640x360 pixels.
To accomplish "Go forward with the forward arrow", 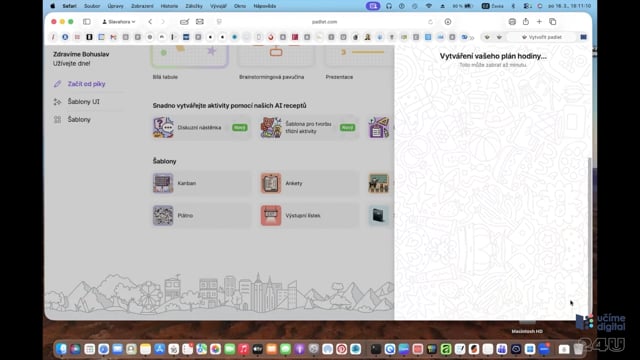I will click(163, 22).
